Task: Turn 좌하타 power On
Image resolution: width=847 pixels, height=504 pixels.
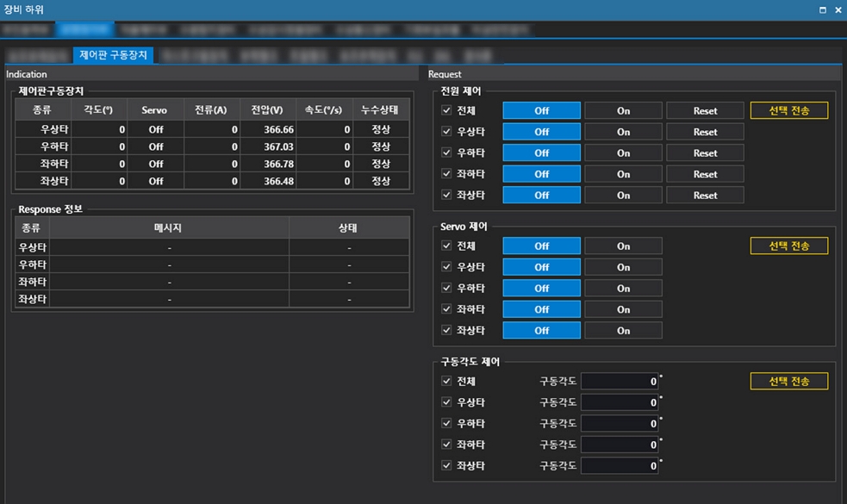Action: [623, 174]
